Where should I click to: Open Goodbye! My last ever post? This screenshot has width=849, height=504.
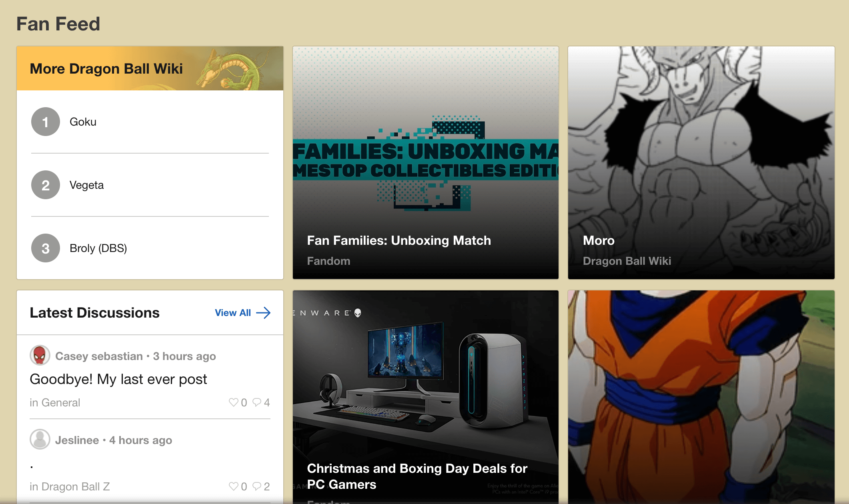(x=118, y=379)
